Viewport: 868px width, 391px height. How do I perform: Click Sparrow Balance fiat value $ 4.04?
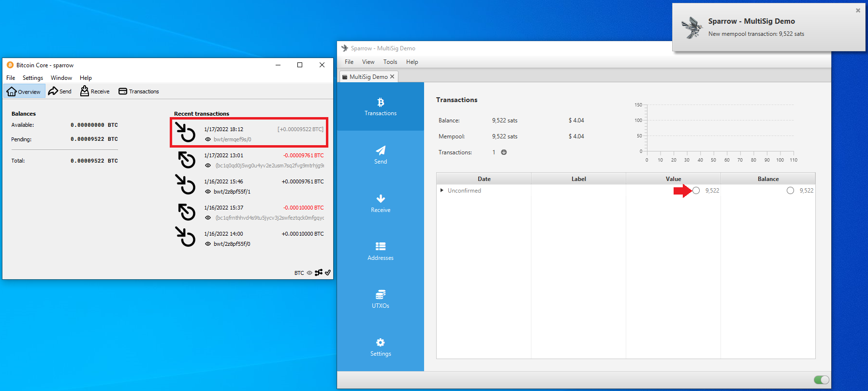(576, 120)
